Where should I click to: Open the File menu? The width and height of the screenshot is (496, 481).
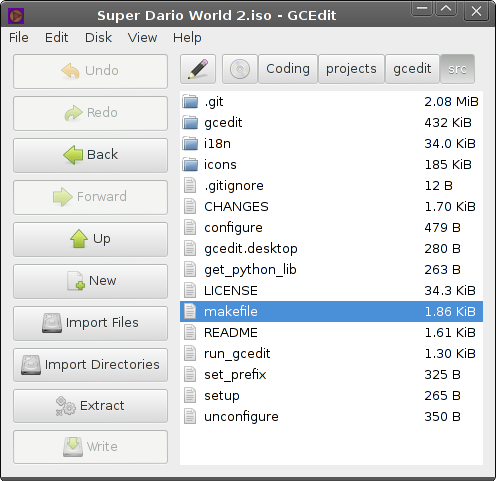point(19,37)
